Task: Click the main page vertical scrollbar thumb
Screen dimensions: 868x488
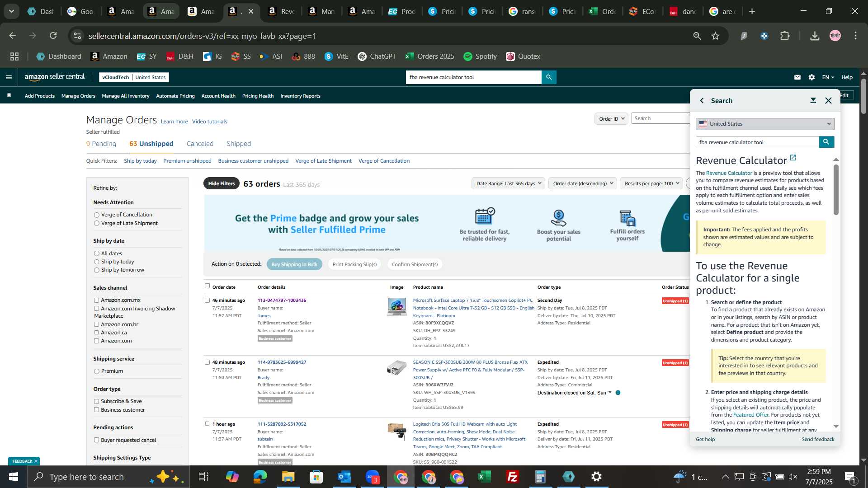Action: coord(863,96)
